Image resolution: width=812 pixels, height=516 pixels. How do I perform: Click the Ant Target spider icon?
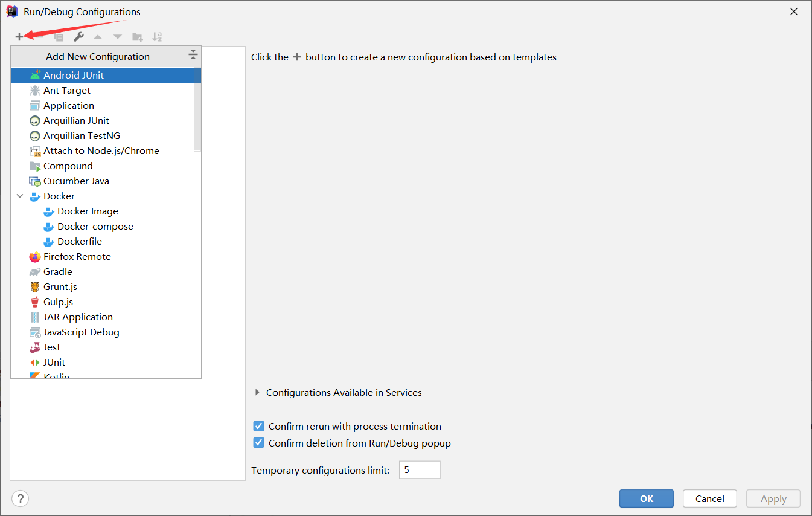(x=35, y=90)
